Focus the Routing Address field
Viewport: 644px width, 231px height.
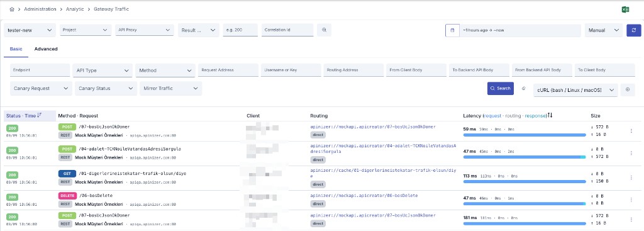pos(353,70)
